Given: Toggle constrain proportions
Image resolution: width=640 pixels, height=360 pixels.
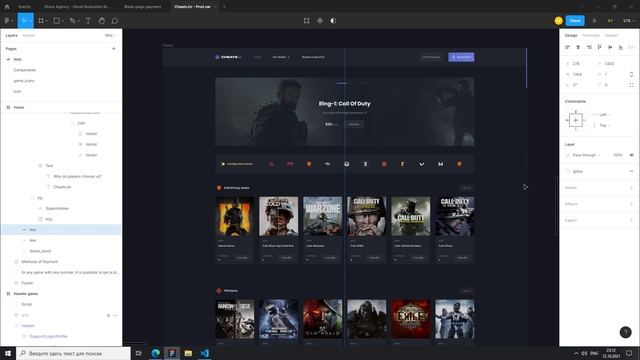Looking at the screenshot, I should (631, 74).
